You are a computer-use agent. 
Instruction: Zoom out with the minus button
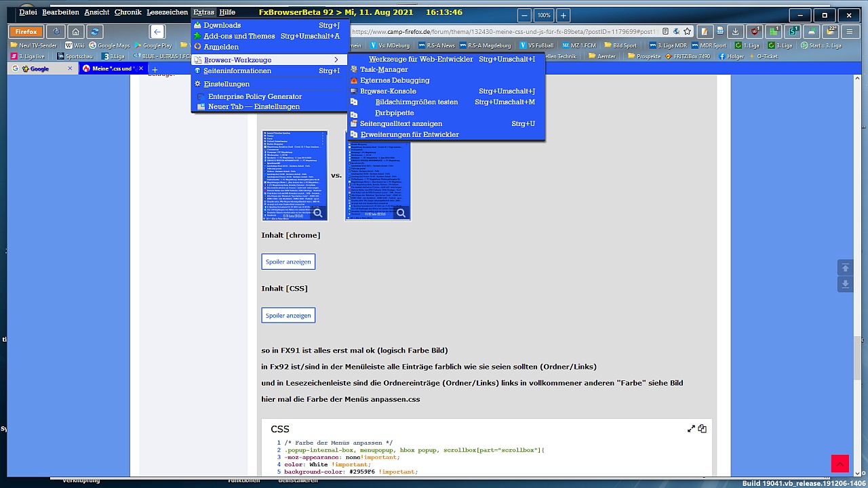(x=524, y=15)
